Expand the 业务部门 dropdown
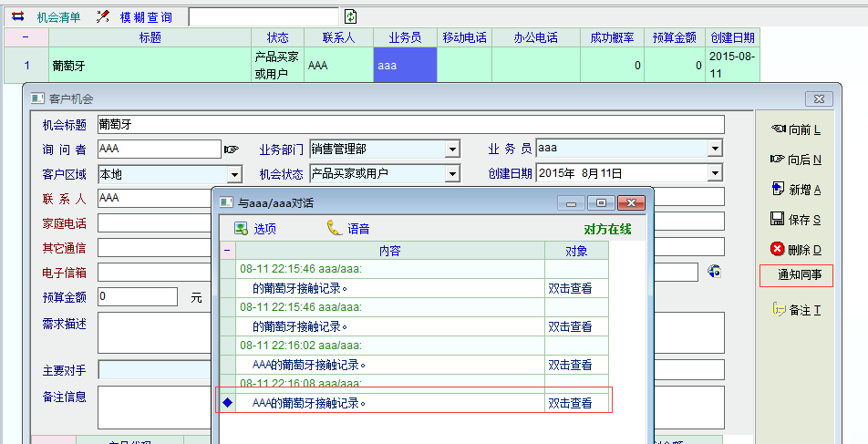 coord(452,149)
